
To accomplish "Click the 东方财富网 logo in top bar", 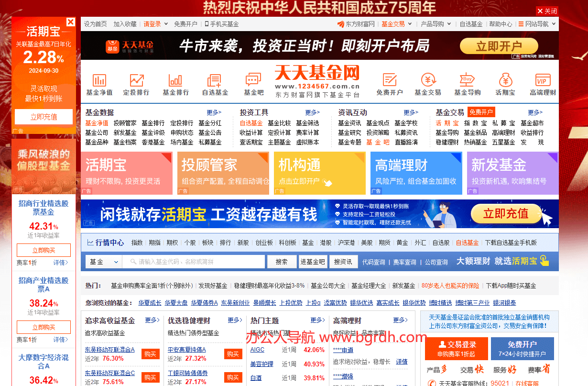I will 356,24.
